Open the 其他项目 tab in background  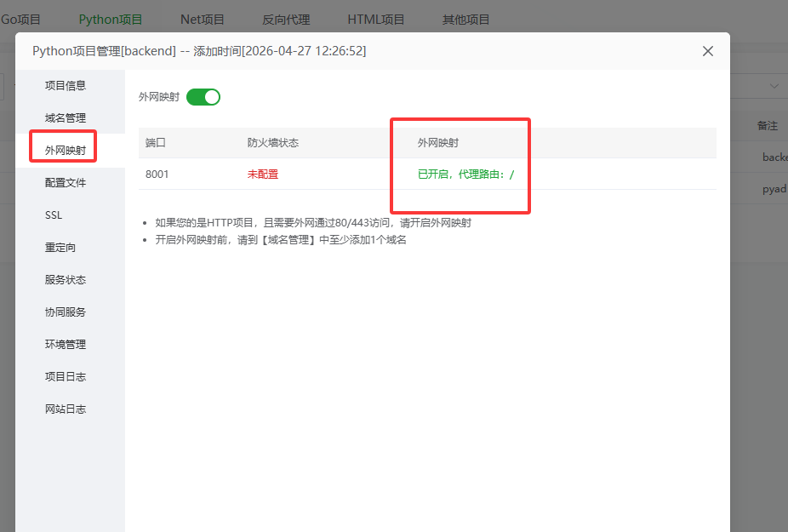tap(465, 20)
